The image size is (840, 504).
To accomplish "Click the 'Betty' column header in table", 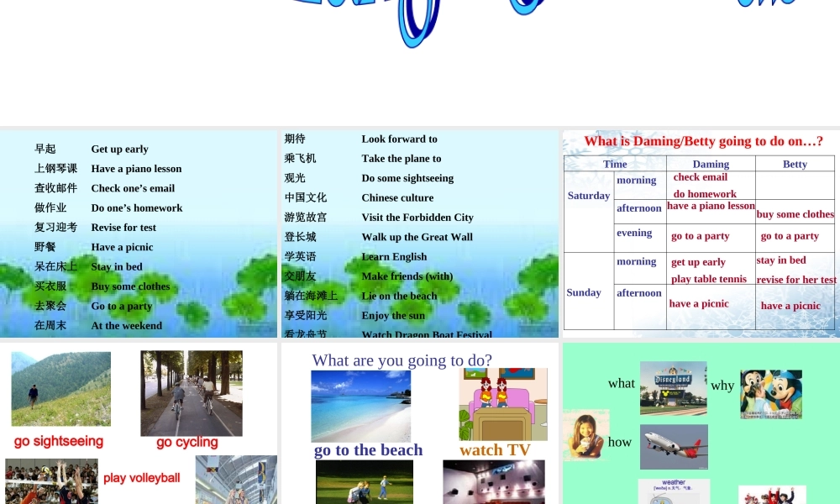I will point(795,164).
